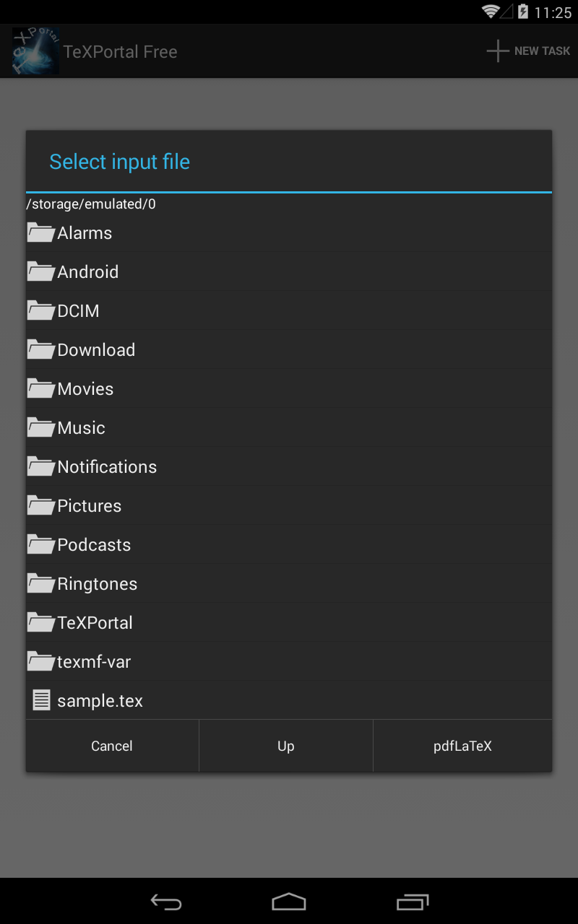Screen dimensions: 578x924
Task: Cancel the file selection dialog
Action: tap(112, 746)
